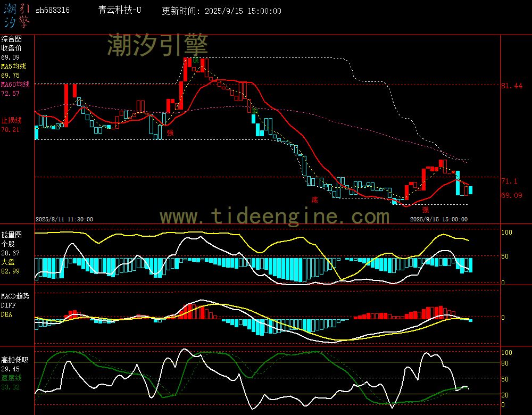Click the DIFF legend label

click(x=8, y=305)
